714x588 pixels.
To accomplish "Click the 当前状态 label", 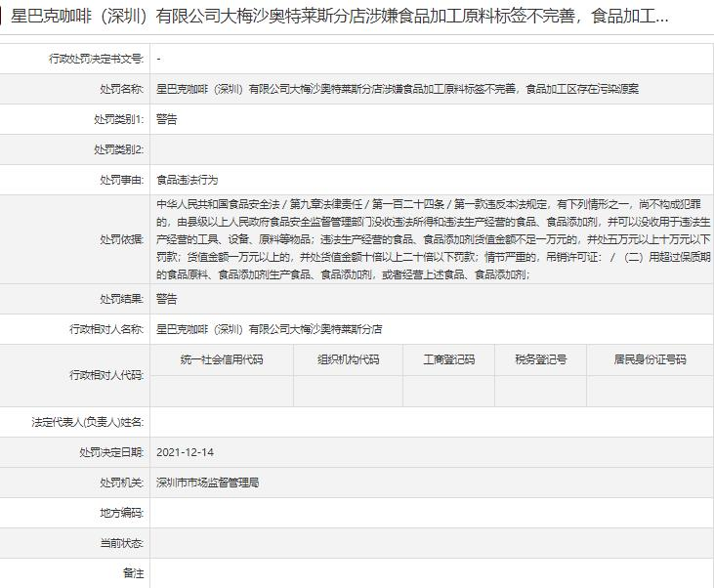I will pyautogui.click(x=121, y=543).
